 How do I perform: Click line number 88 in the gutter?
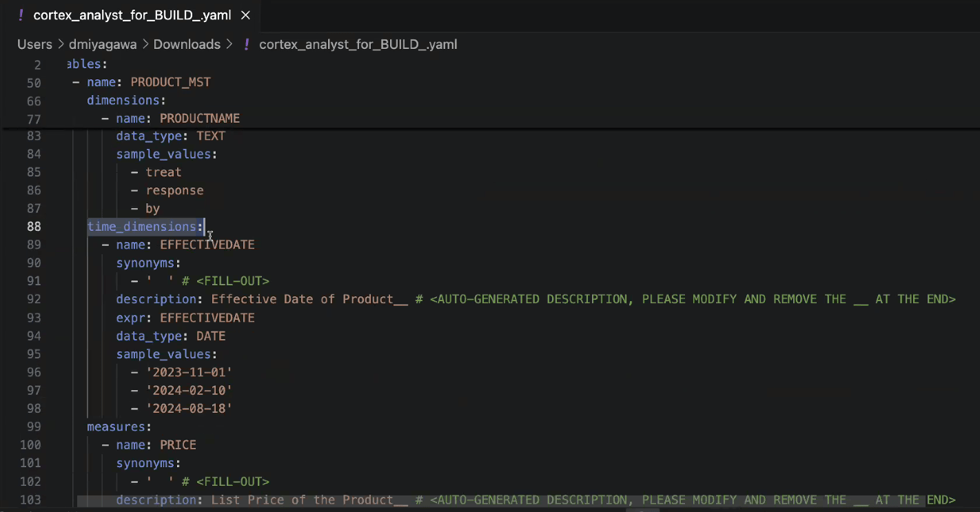(34, 227)
